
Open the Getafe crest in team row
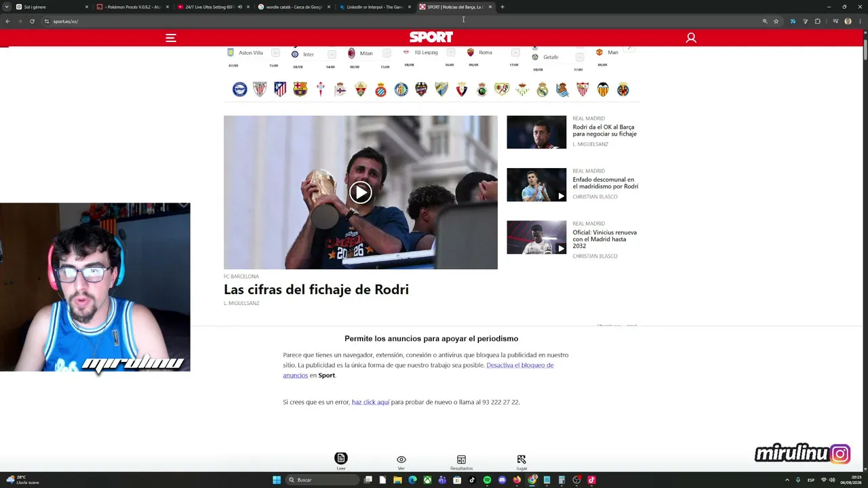click(x=401, y=89)
